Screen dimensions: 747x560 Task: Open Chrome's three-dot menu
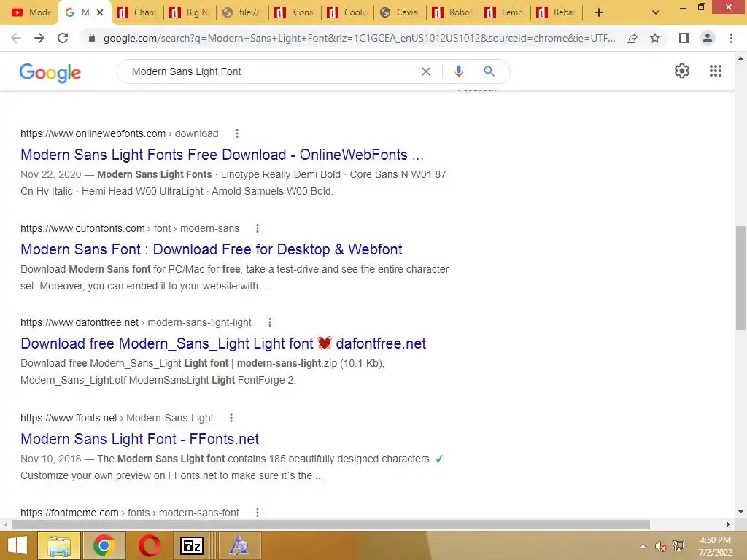pyautogui.click(x=731, y=38)
